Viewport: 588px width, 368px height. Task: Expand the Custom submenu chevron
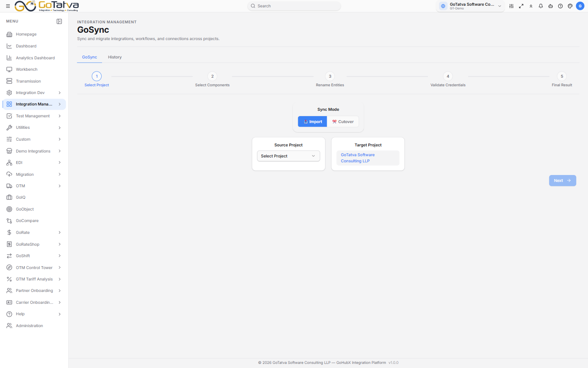[x=60, y=139]
